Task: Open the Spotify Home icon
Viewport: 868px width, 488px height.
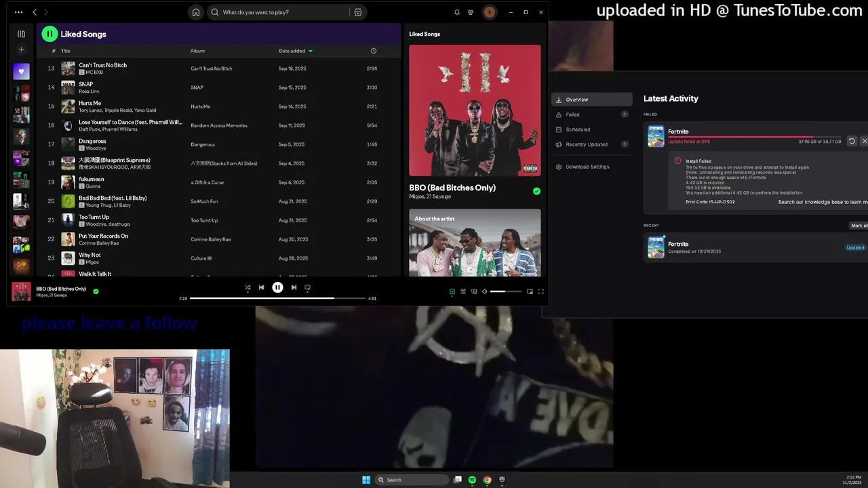Action: pyautogui.click(x=196, y=12)
